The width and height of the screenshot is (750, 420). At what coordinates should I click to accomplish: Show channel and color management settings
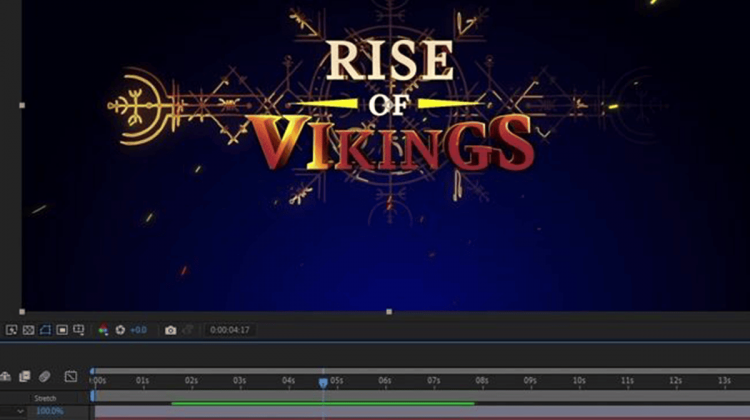[x=103, y=330]
